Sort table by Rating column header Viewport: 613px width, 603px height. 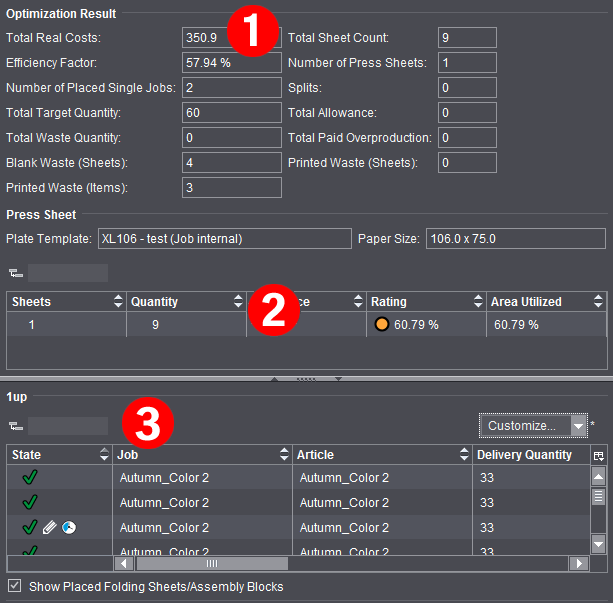[418, 301]
